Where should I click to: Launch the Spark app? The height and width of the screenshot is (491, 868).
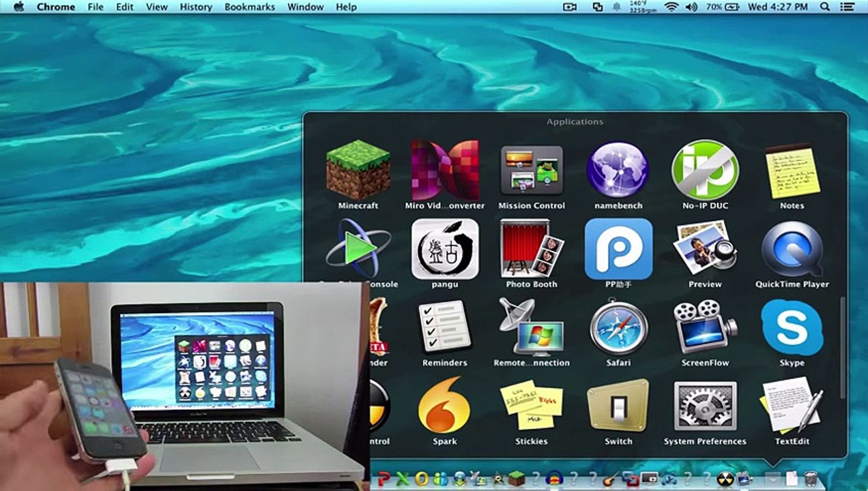(x=445, y=406)
